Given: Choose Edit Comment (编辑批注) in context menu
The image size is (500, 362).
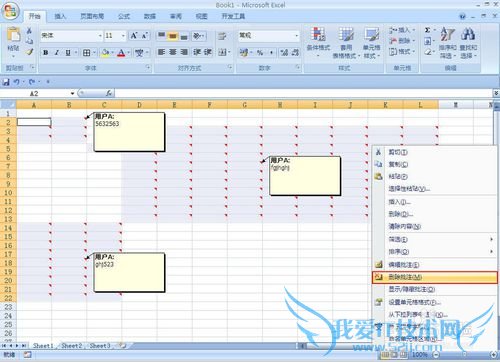Looking at the screenshot, I should tap(435, 265).
